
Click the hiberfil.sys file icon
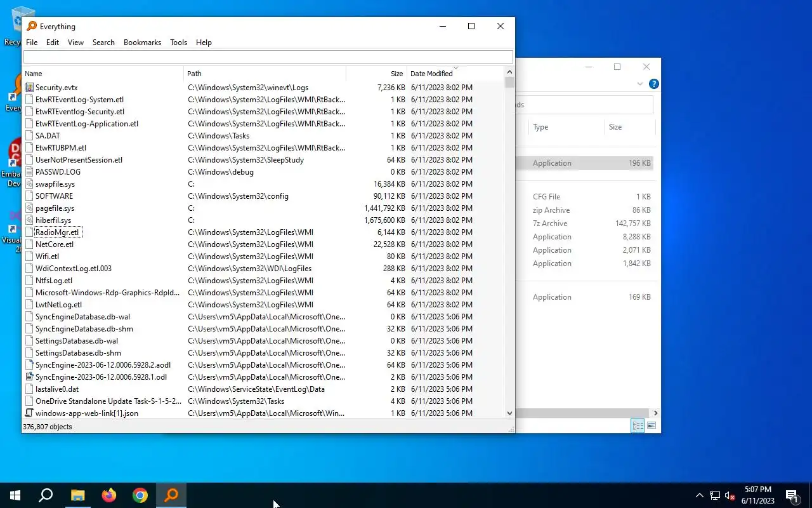click(29, 220)
